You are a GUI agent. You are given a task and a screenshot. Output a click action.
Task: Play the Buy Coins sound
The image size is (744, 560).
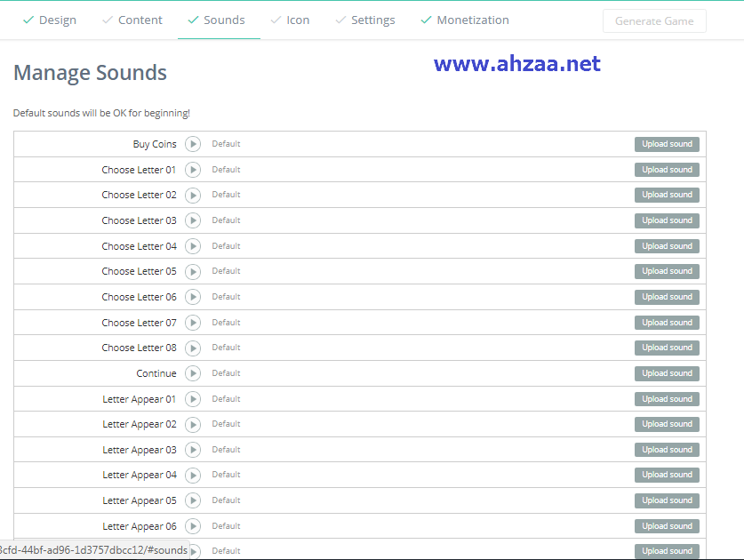pyautogui.click(x=193, y=144)
